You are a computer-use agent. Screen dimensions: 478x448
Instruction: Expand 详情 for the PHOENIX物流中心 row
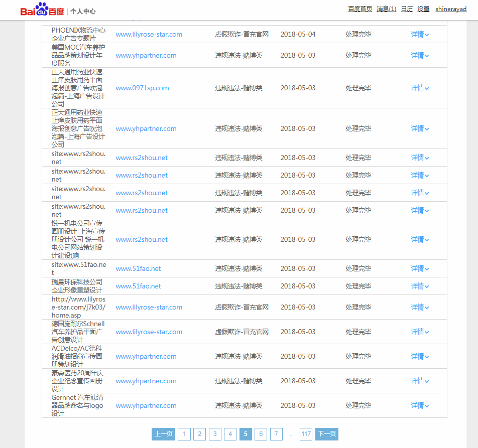(420, 35)
